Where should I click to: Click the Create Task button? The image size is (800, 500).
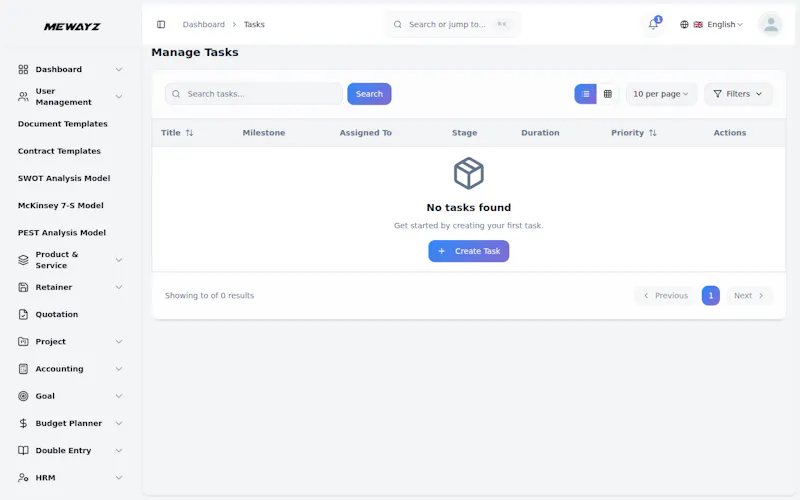click(x=468, y=251)
